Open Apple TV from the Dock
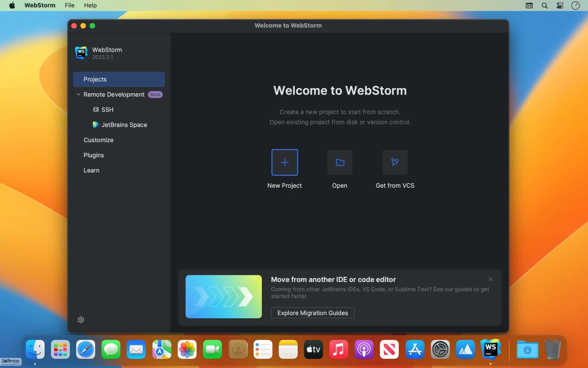Viewport: 588px width, 368px height. [x=313, y=349]
